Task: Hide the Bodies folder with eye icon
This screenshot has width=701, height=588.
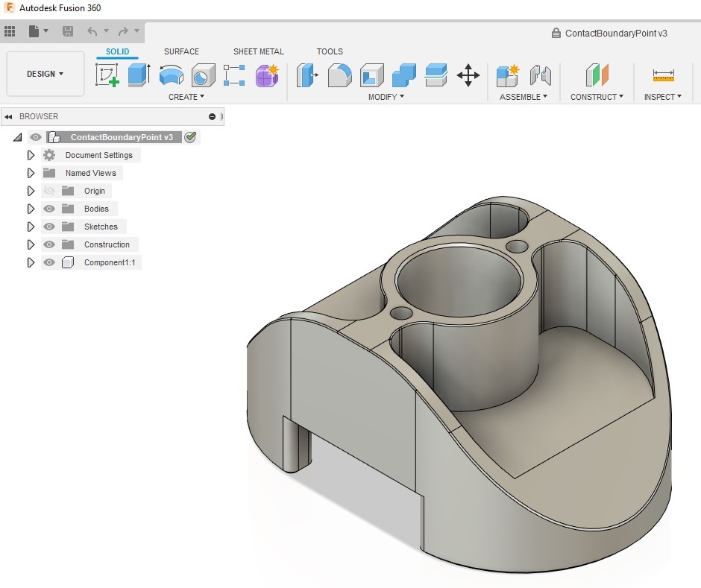Action: pyautogui.click(x=50, y=209)
